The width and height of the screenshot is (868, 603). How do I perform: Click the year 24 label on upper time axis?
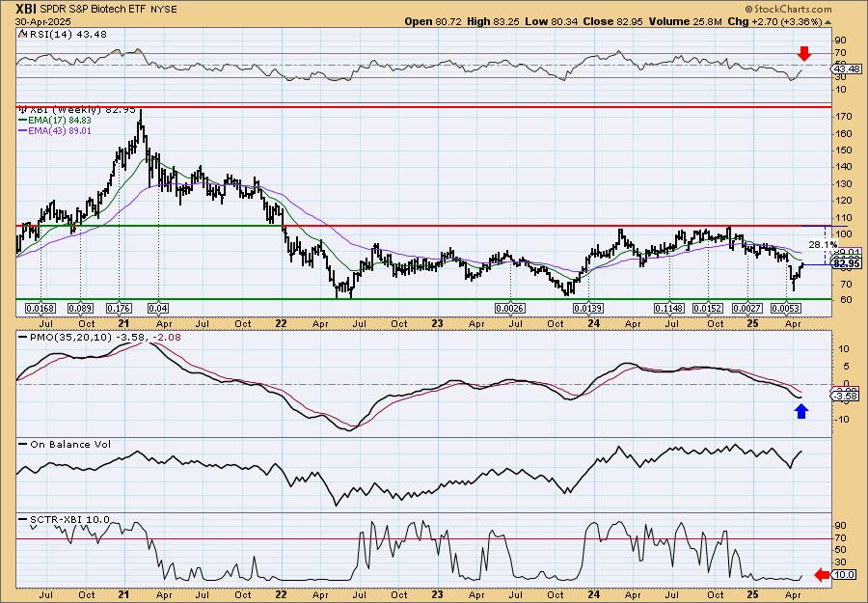tap(594, 323)
